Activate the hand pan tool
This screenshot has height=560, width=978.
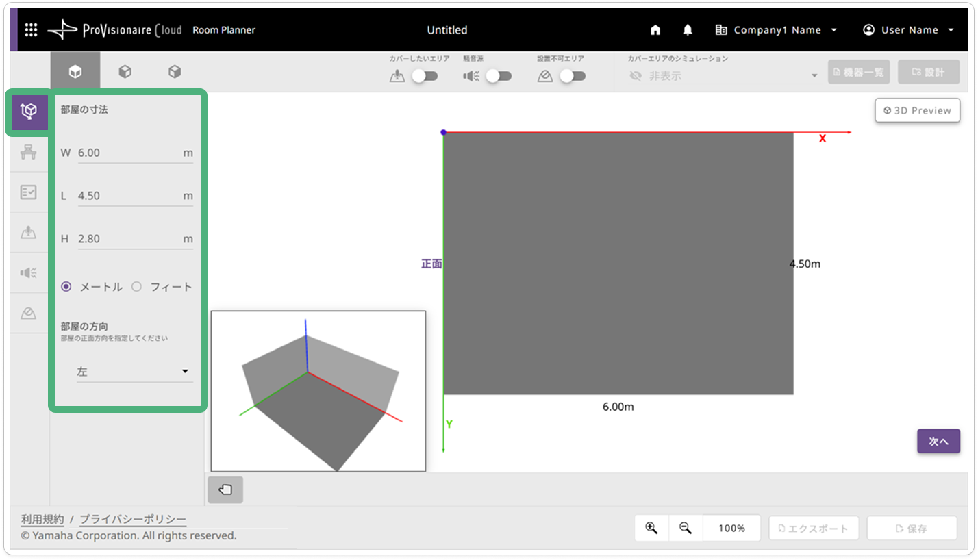tap(225, 489)
